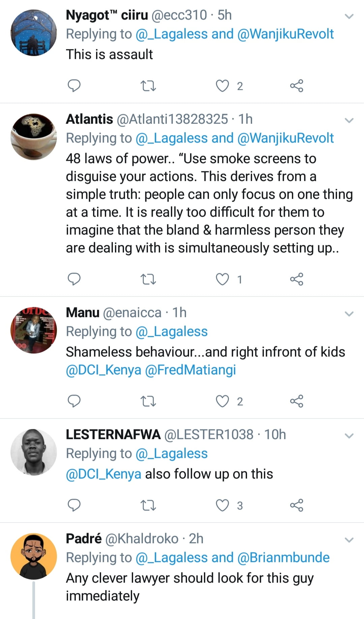Retweet the Atlantis tweet

click(x=148, y=280)
